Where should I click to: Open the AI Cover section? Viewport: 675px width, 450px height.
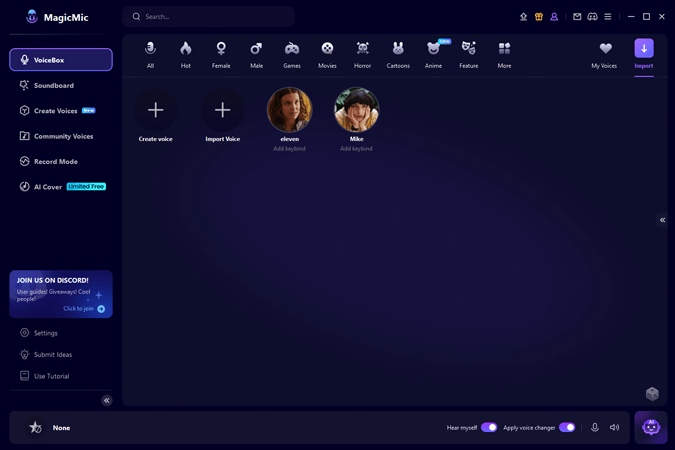[61, 186]
